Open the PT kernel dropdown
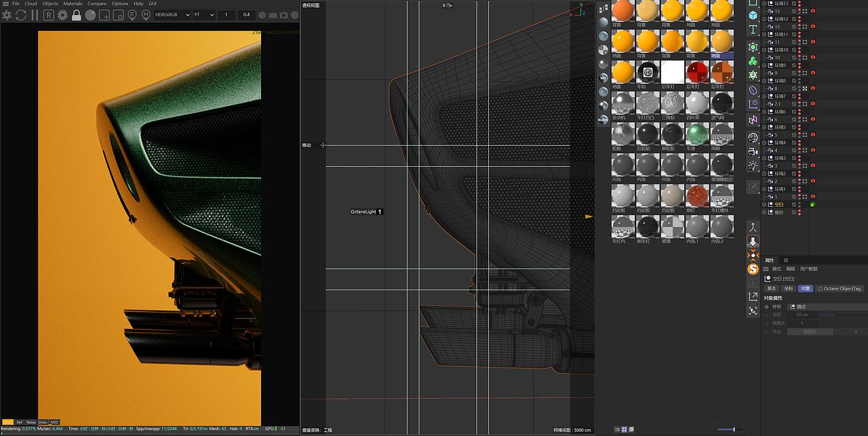This screenshot has width=868, height=436. (203, 14)
